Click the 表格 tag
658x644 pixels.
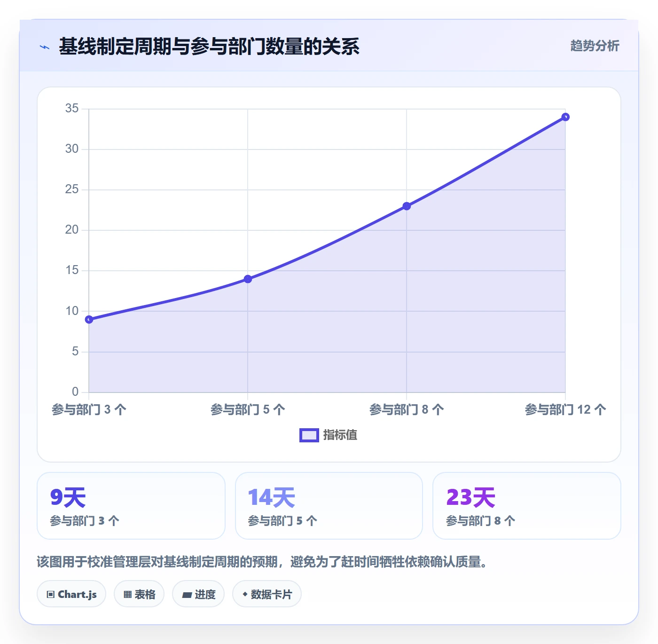click(x=139, y=594)
